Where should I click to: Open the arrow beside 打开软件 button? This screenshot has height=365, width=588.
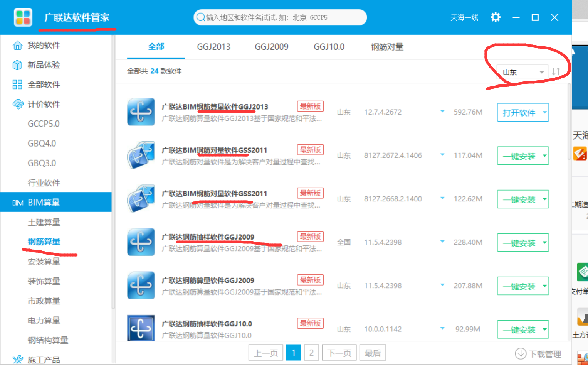544,112
